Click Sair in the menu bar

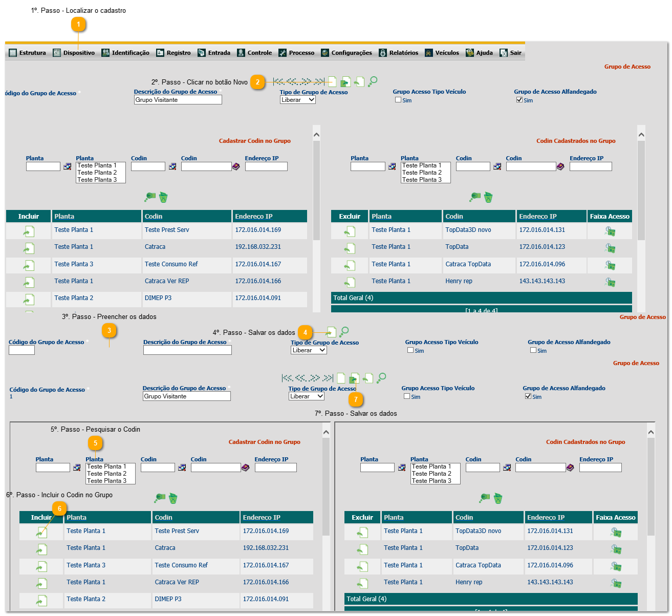click(510, 53)
